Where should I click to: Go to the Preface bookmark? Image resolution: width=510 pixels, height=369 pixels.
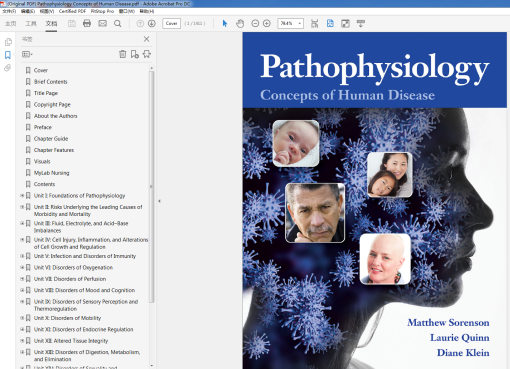[x=43, y=127]
